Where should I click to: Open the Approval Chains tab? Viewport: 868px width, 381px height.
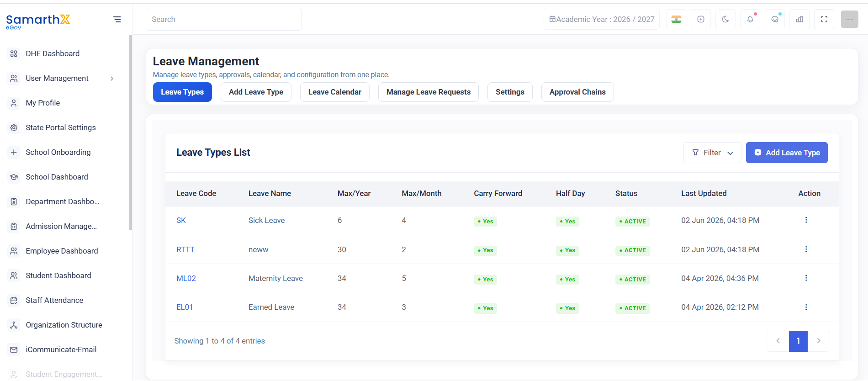pos(577,92)
